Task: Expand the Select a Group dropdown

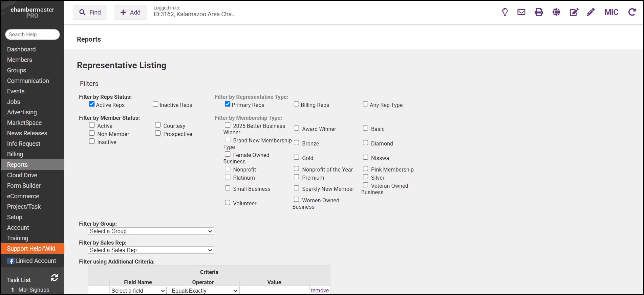Action: (x=151, y=231)
